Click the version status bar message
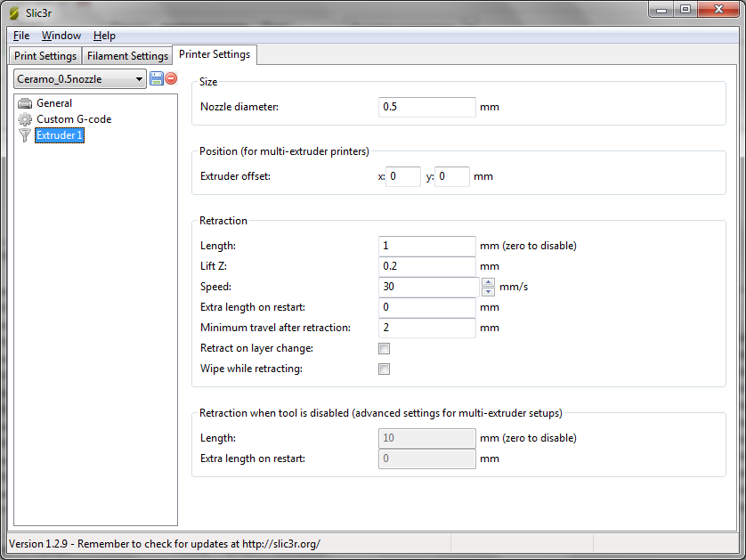 pyautogui.click(x=165, y=544)
